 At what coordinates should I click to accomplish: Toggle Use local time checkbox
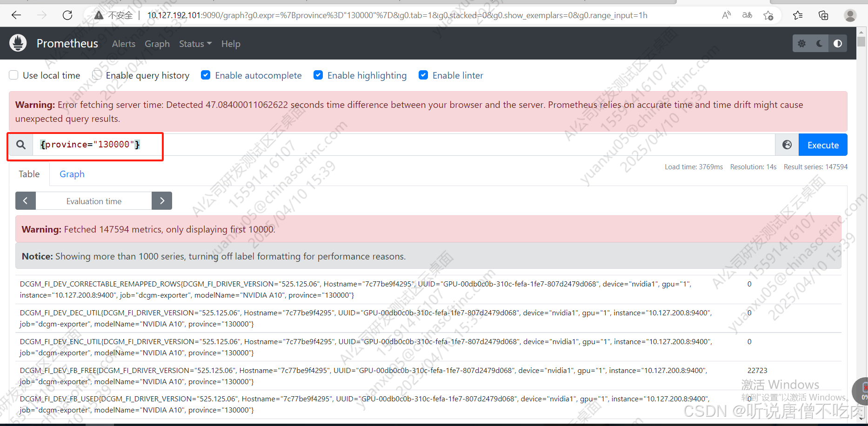click(x=13, y=75)
